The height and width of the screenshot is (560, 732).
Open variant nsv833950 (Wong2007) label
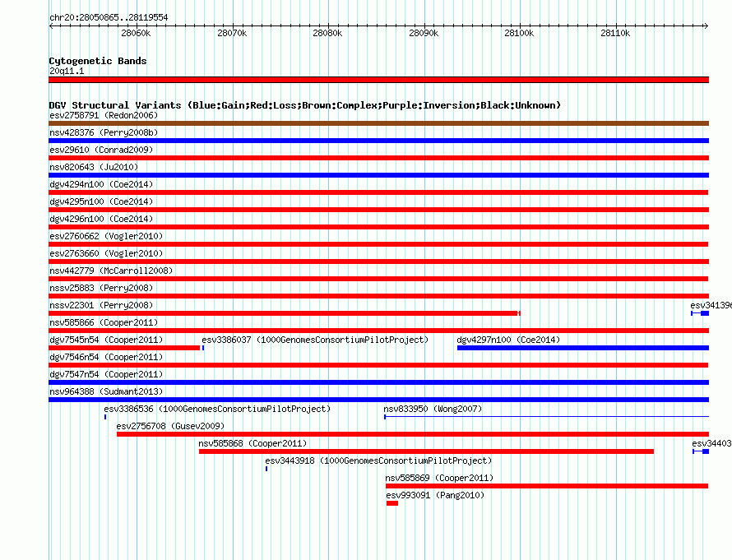[433, 409]
